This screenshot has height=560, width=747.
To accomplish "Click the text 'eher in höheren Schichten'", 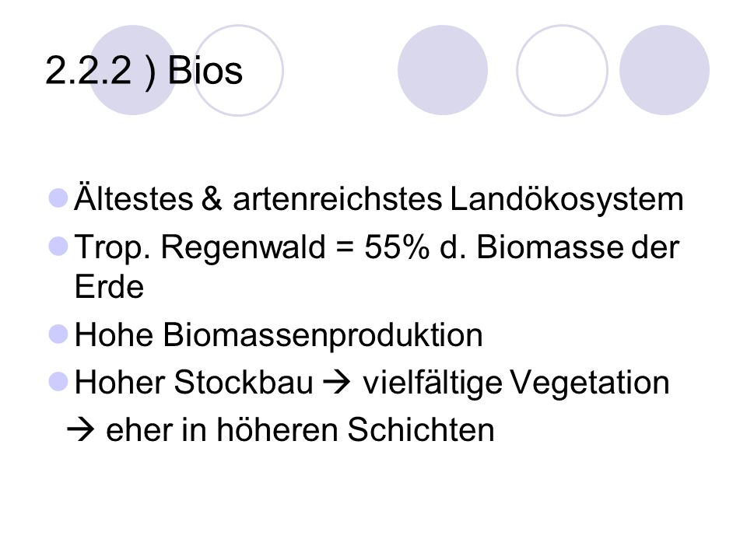I will (300, 430).
